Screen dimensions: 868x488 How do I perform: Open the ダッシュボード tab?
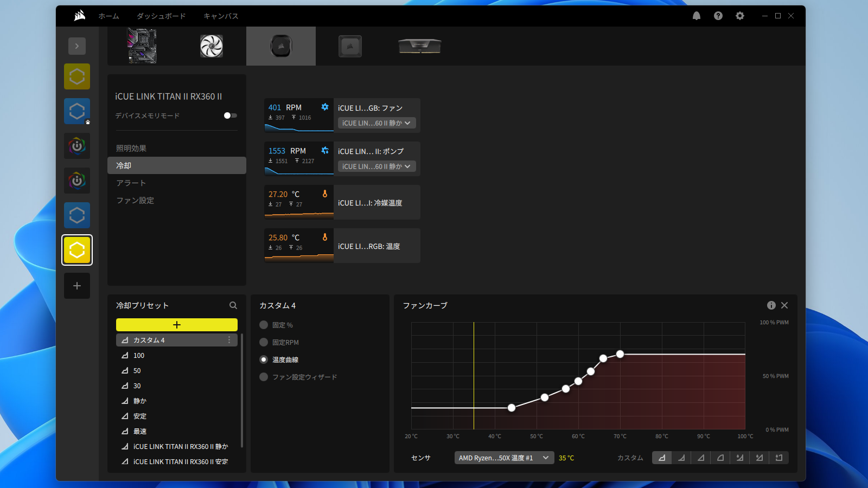coord(161,16)
